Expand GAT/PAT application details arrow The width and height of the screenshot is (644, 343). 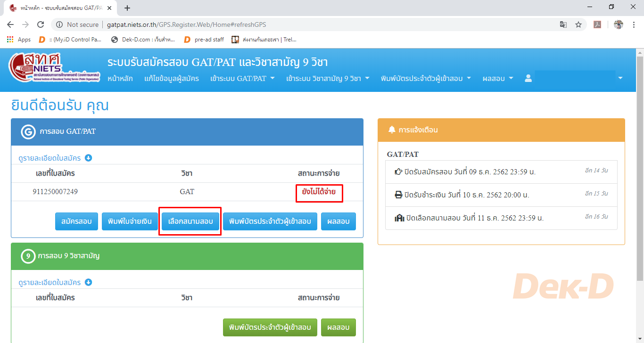click(88, 158)
